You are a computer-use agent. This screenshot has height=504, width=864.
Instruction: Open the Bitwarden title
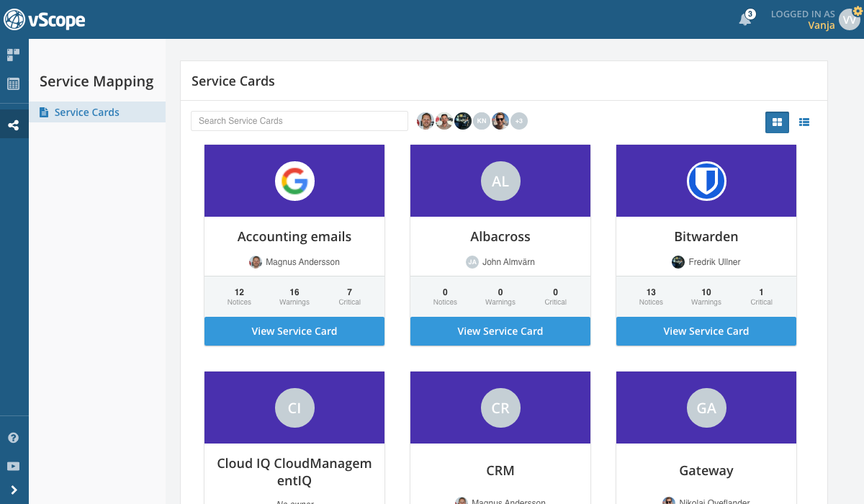[x=706, y=237]
